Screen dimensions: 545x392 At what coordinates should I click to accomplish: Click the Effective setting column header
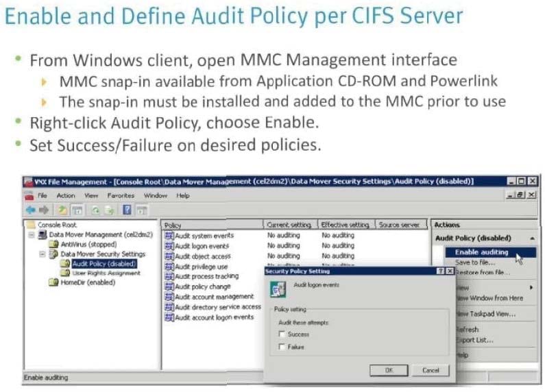[x=346, y=225]
